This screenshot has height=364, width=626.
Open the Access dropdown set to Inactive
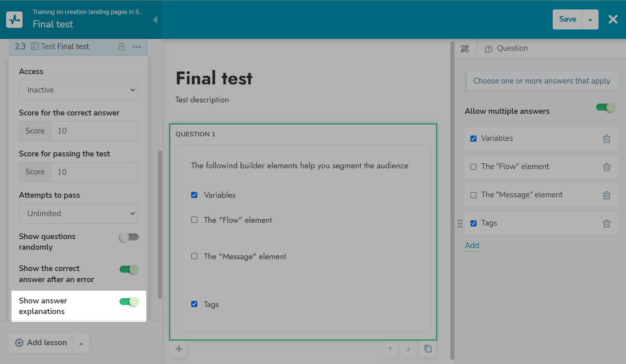tap(78, 90)
